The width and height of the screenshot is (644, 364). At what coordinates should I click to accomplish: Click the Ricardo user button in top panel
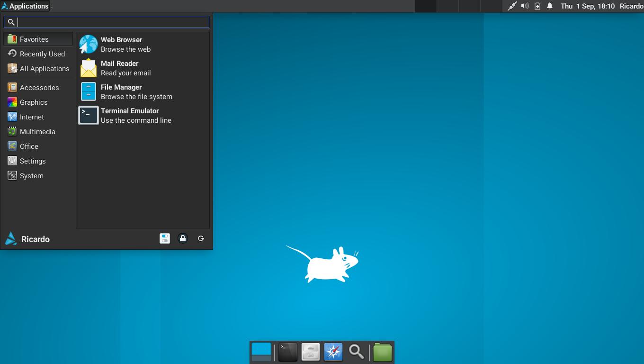click(x=631, y=6)
